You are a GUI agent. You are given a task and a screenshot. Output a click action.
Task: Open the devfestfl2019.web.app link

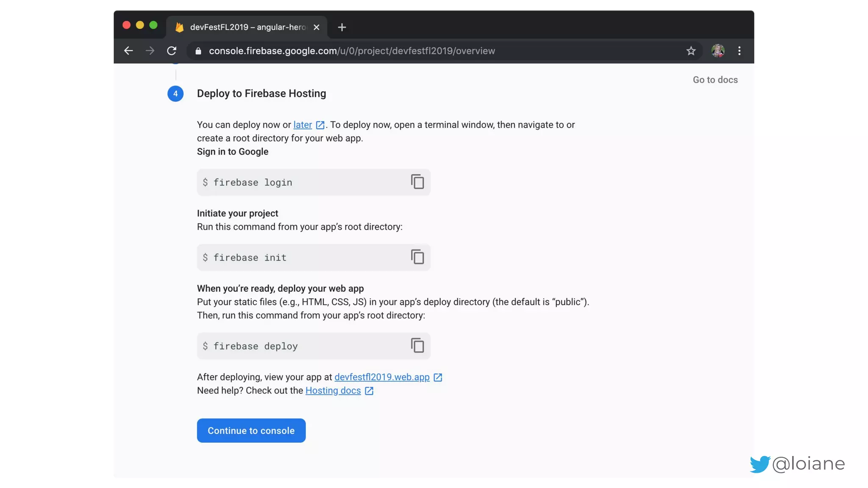click(x=382, y=377)
